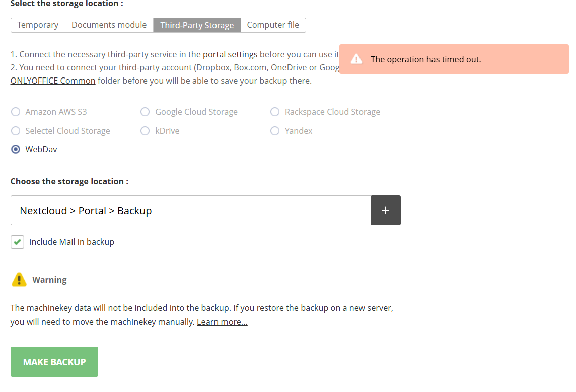Screen dimensions: 576x392
Task: Open the Documents module tab
Action: coord(109,25)
